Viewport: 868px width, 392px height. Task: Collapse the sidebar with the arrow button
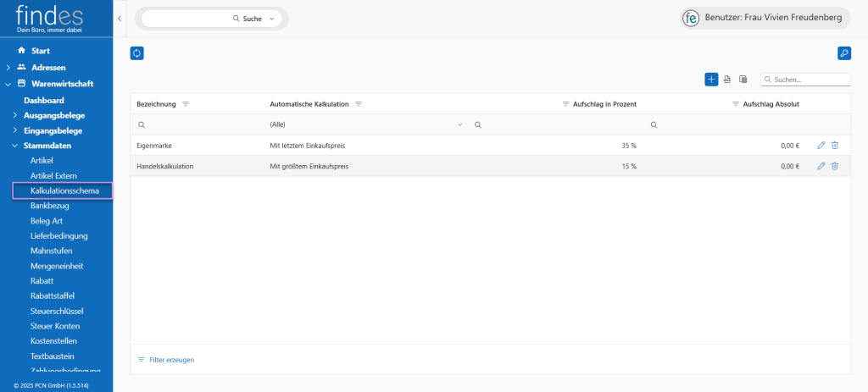pyautogui.click(x=120, y=18)
